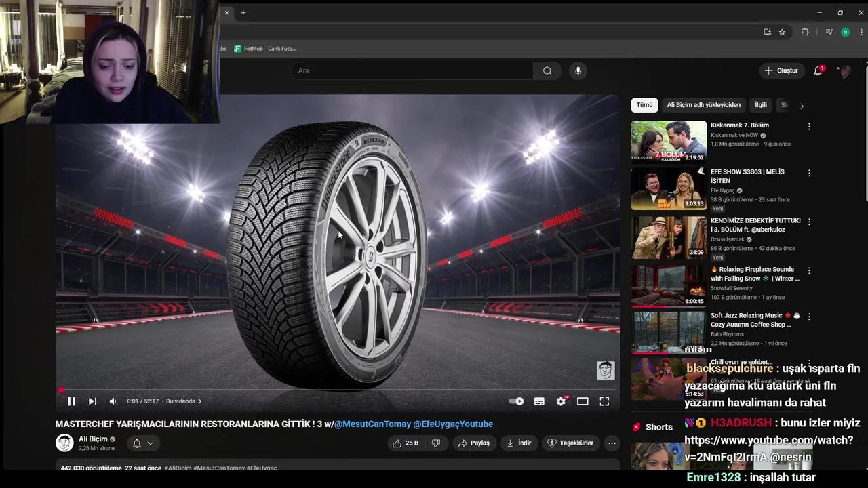Screen dimensions: 868x488
Task: Click the search magnifier button
Action: coord(547,70)
